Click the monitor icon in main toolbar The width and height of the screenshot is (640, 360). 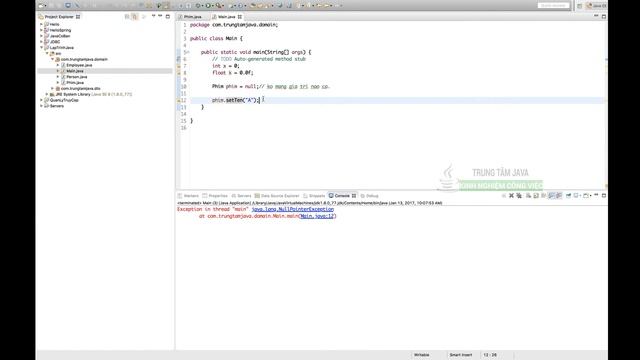(68, 5)
